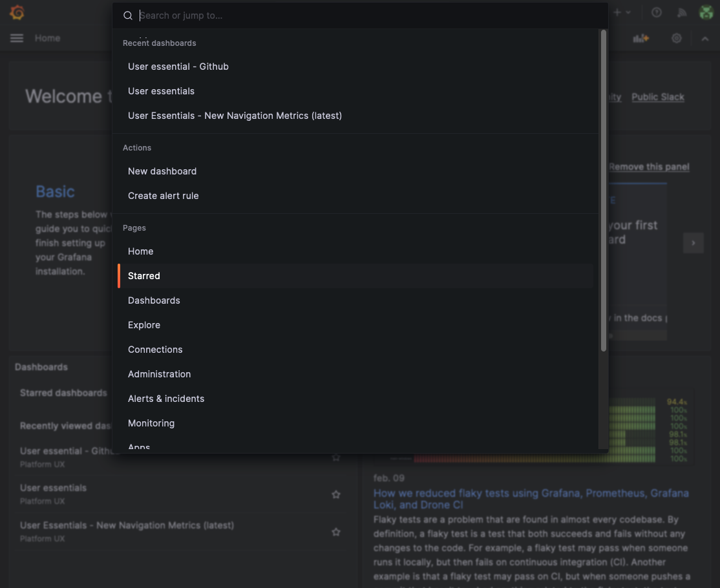This screenshot has width=720, height=588.
Task: Open the Help question mark icon
Action: coord(657,12)
